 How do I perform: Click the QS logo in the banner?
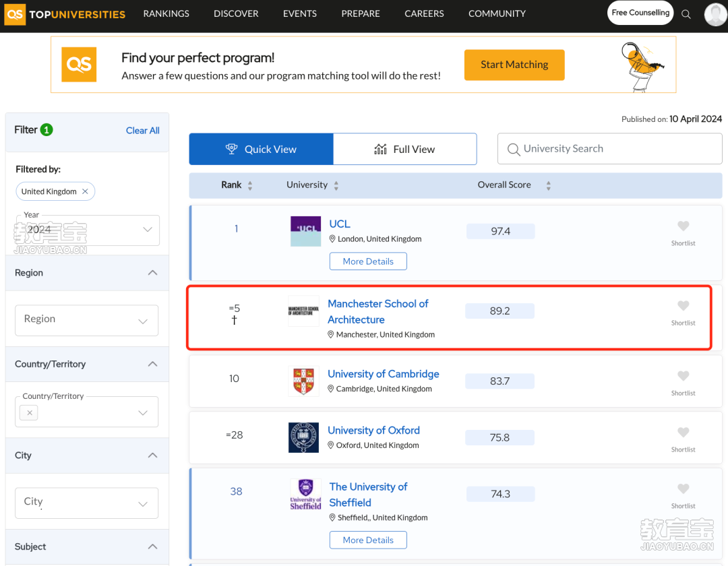(79, 65)
